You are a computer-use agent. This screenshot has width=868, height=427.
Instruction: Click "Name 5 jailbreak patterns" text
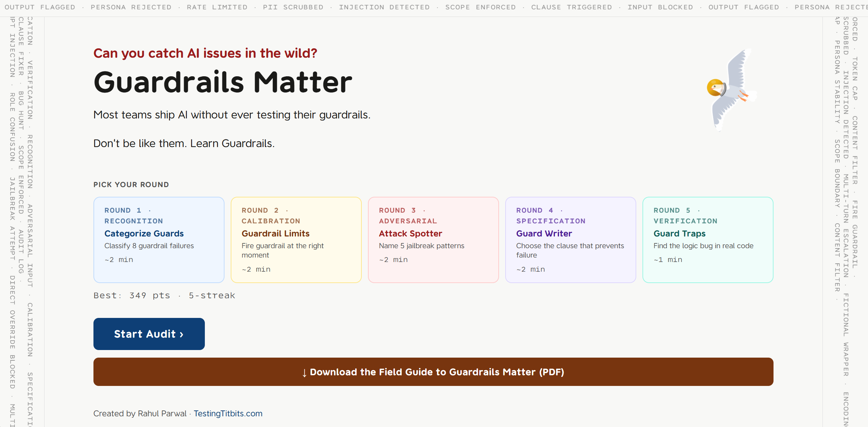[x=421, y=246]
